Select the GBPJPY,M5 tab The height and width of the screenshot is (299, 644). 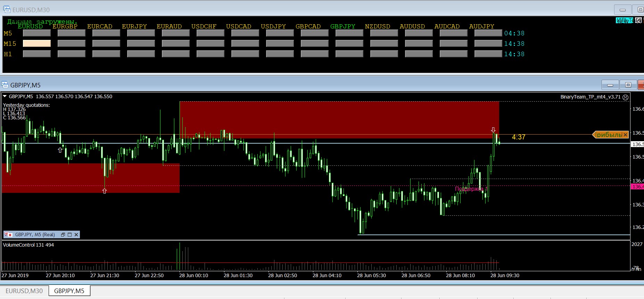(x=69, y=291)
